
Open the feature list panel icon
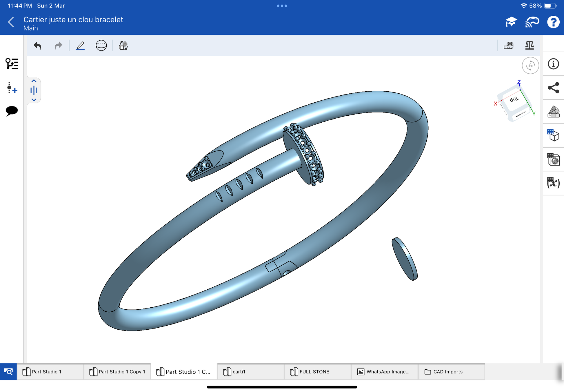tap(12, 63)
